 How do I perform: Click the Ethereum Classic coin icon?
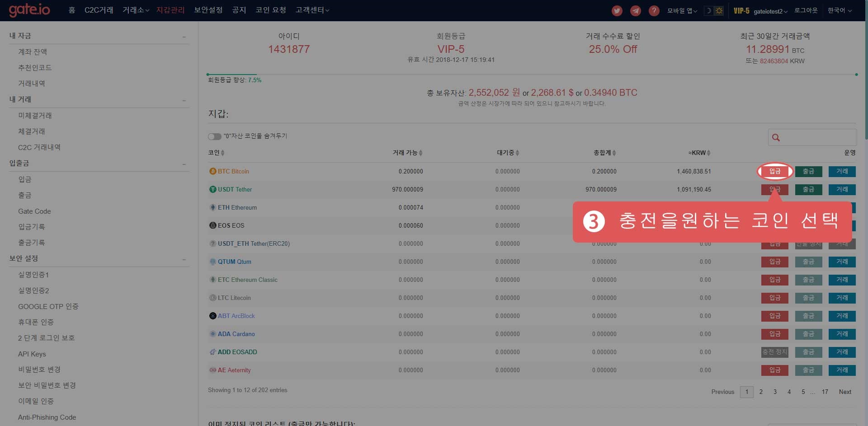click(212, 280)
